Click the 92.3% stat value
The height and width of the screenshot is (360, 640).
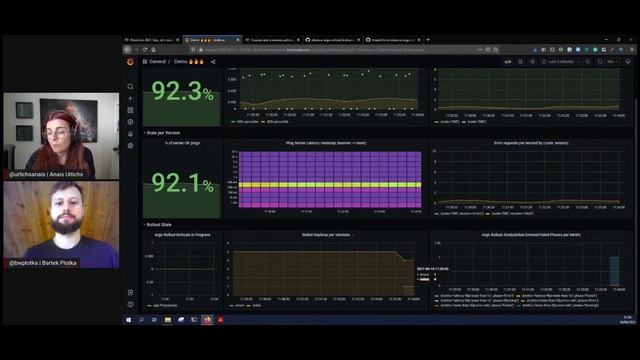coord(182,91)
